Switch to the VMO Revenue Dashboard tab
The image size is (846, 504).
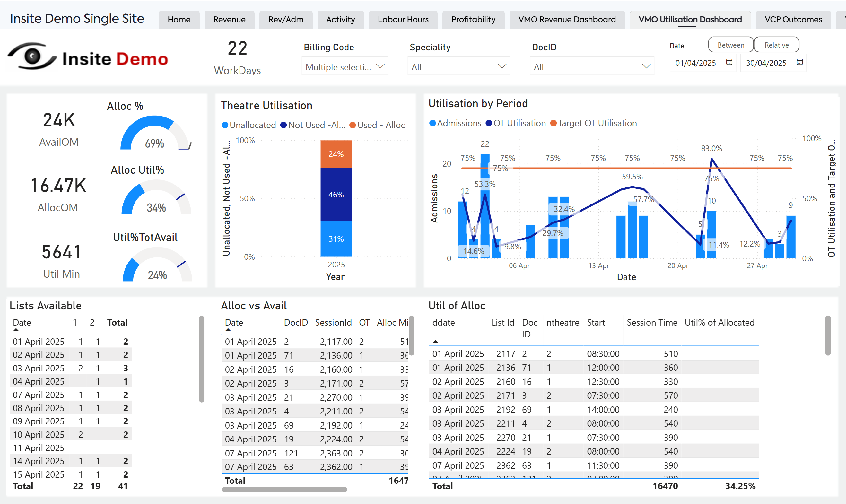[567, 19]
